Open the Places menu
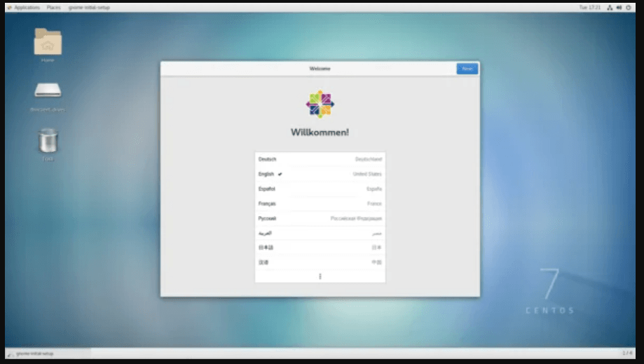 pos(53,8)
